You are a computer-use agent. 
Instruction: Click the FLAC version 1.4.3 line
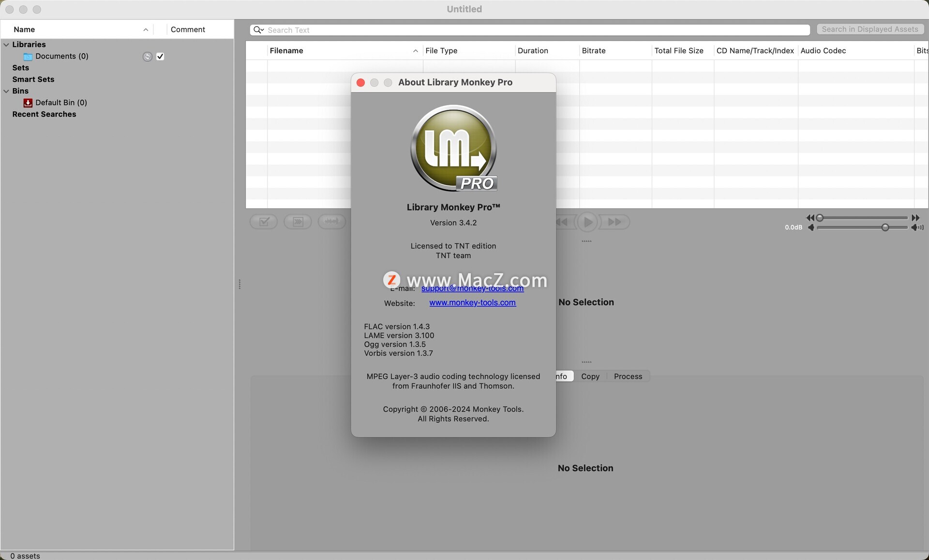(x=397, y=327)
